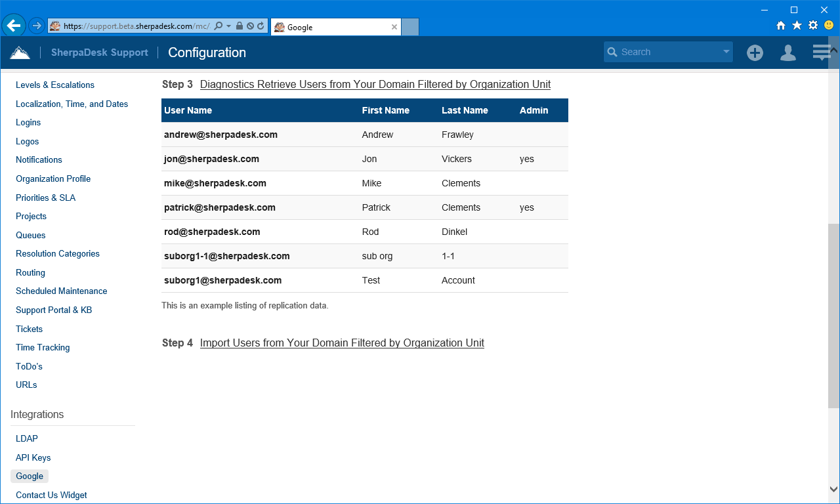Open the Diagnostics Retrieve Users link
The image size is (840, 504).
(375, 84)
